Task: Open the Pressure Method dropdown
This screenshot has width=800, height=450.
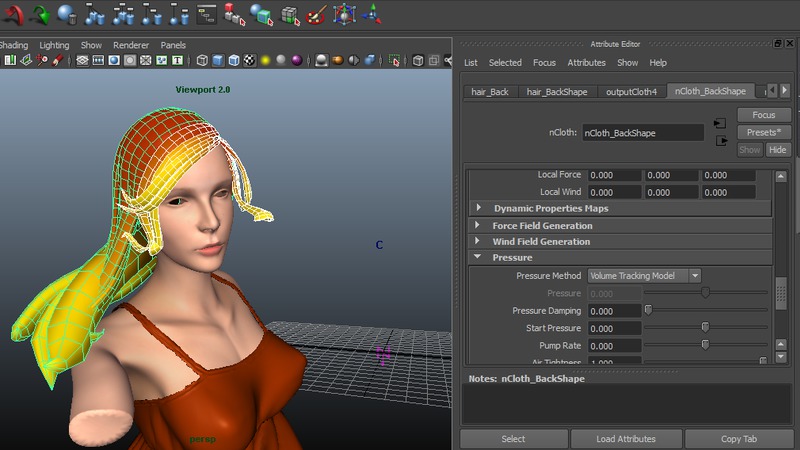Action: pyautogui.click(x=644, y=275)
